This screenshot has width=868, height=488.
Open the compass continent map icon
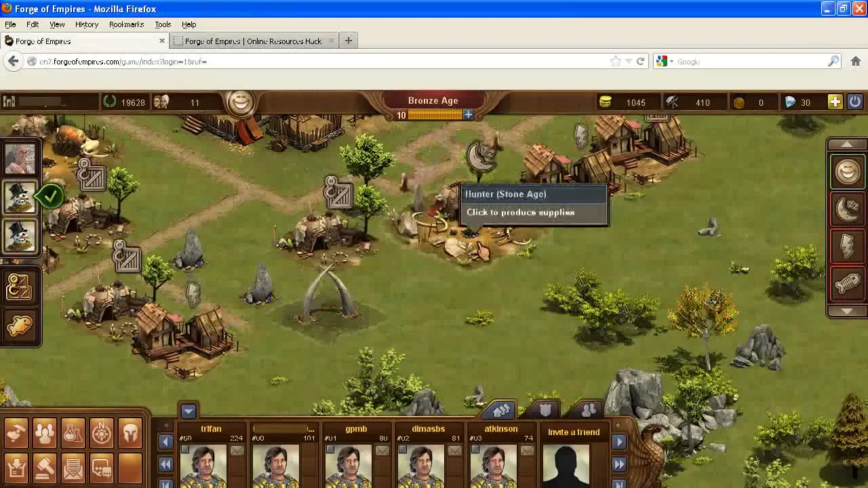[x=102, y=432]
